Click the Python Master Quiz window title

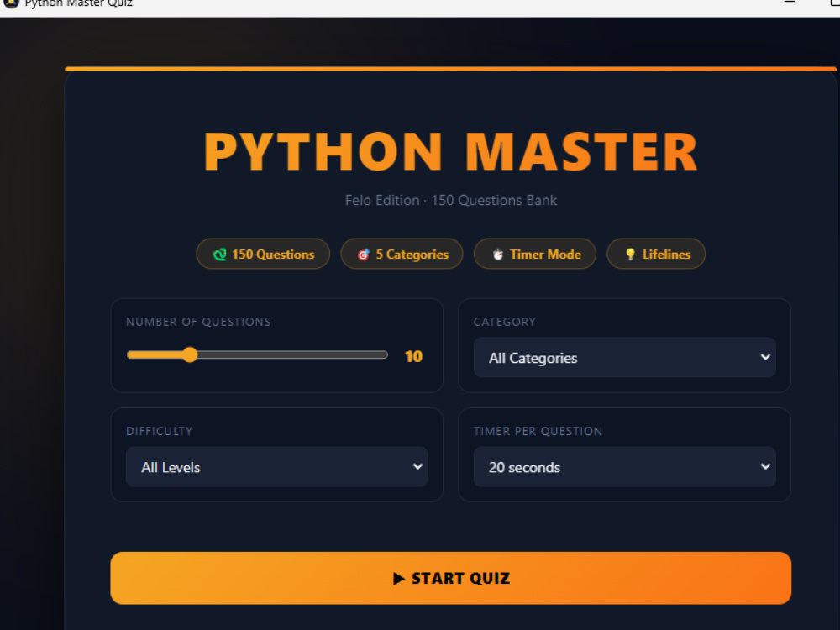78,3
